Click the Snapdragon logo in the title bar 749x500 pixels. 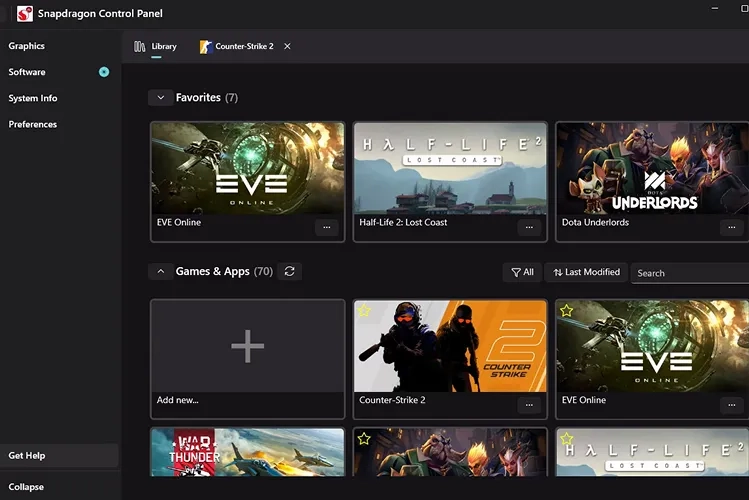click(x=25, y=14)
